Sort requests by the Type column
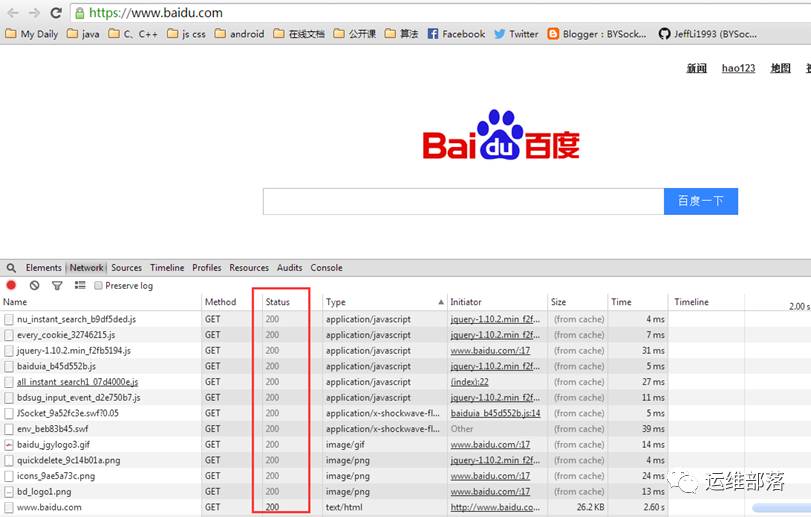The image size is (811, 517). click(380, 302)
